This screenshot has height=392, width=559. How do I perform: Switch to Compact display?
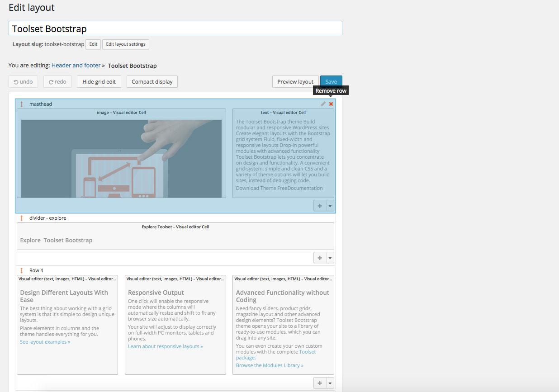(152, 82)
